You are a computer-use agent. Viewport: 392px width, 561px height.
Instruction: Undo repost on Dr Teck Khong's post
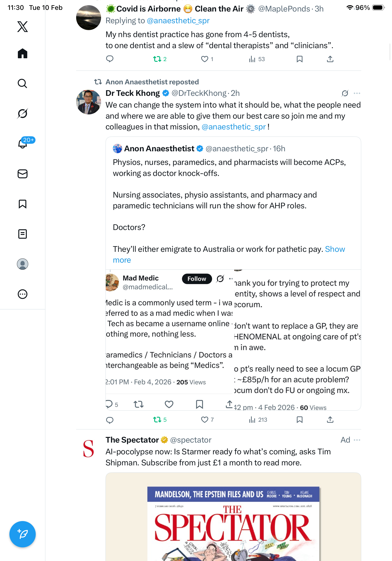point(157,420)
